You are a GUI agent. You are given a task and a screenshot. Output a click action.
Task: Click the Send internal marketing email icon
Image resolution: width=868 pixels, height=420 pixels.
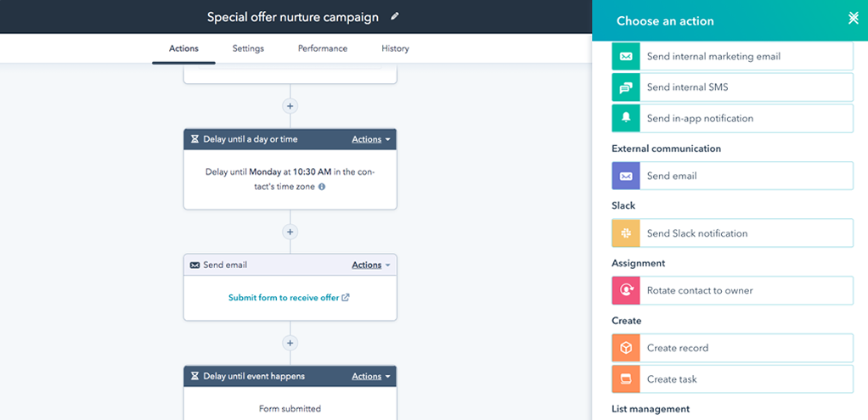(626, 57)
